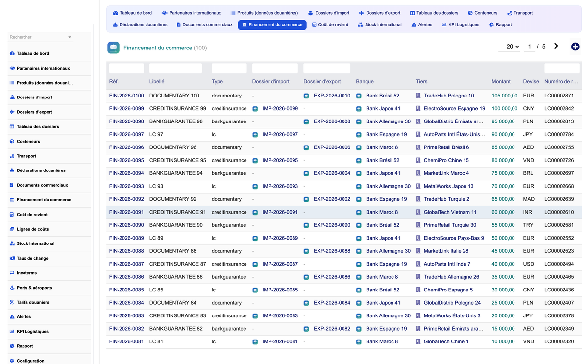Open the Tableau des dossiers tab

click(434, 13)
